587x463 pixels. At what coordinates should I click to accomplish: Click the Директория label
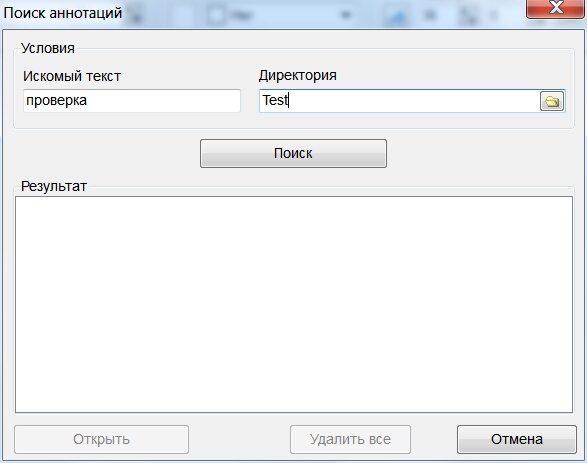298,75
